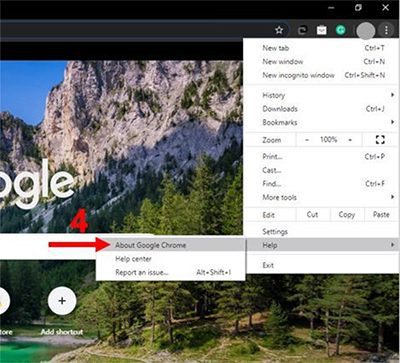Click the dark circular-arrow extension icon
This screenshot has width=400, height=363.
302,30
